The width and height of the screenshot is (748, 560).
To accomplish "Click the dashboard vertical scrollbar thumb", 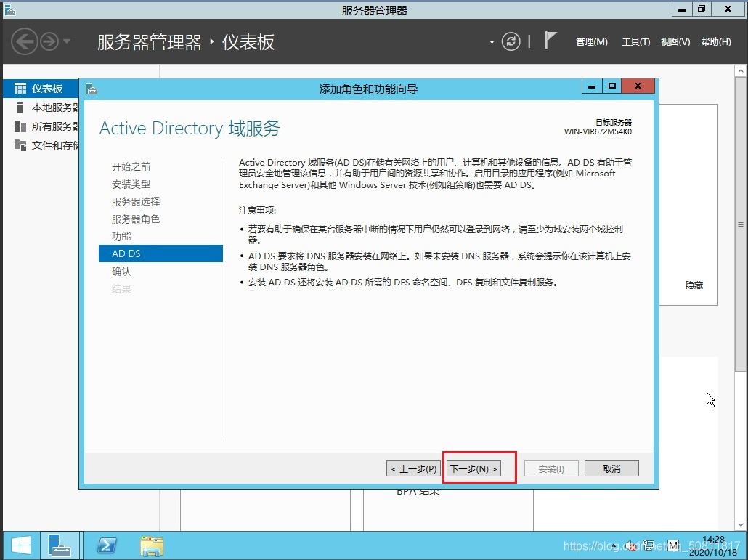I will pos(740,224).
